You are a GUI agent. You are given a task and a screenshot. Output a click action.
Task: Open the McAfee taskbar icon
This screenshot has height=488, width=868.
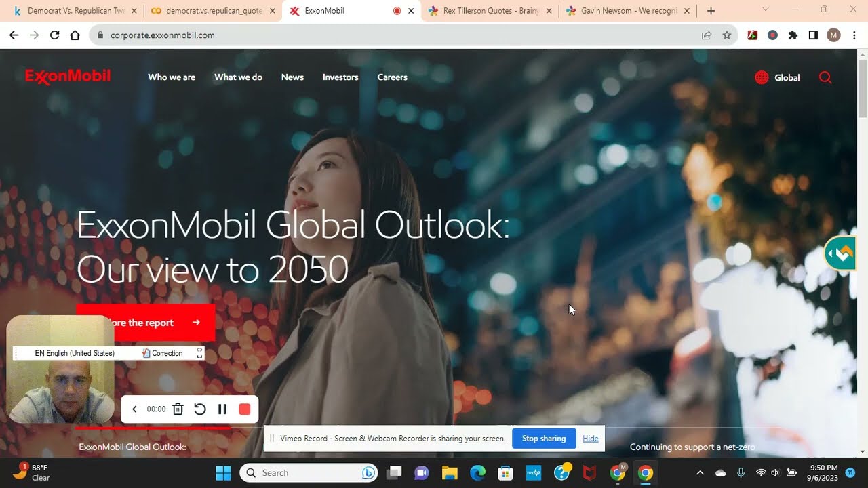pos(589,472)
